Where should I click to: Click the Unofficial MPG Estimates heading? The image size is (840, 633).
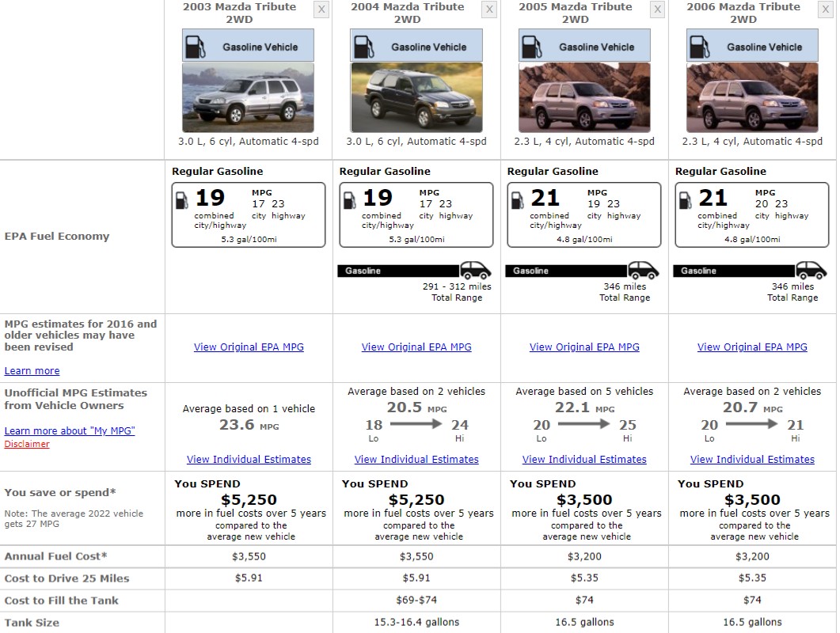click(x=75, y=399)
